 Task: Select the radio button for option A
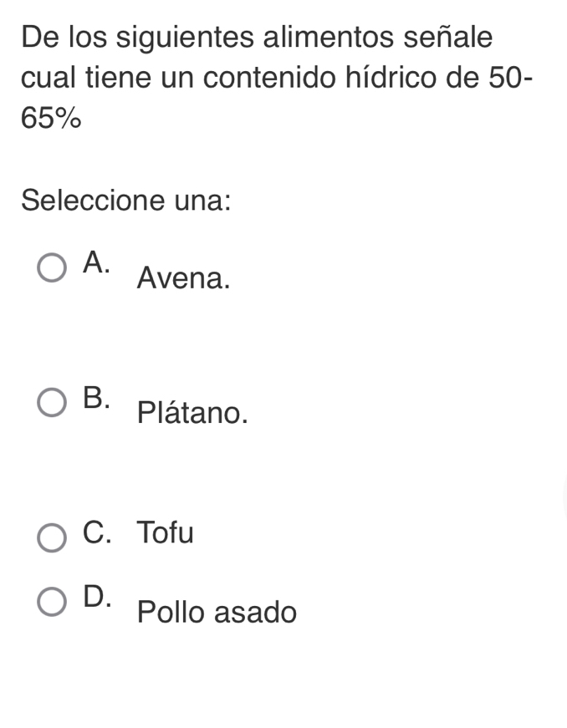(x=53, y=271)
